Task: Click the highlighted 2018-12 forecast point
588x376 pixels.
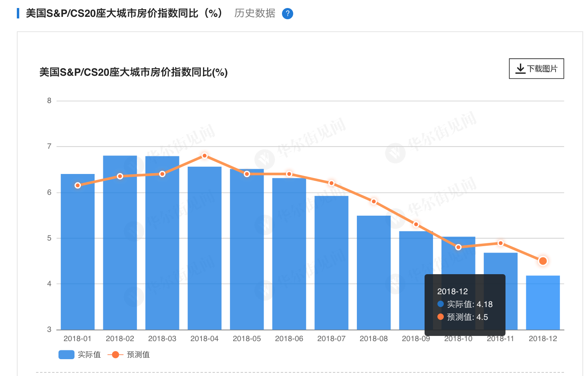Action: [x=543, y=261]
